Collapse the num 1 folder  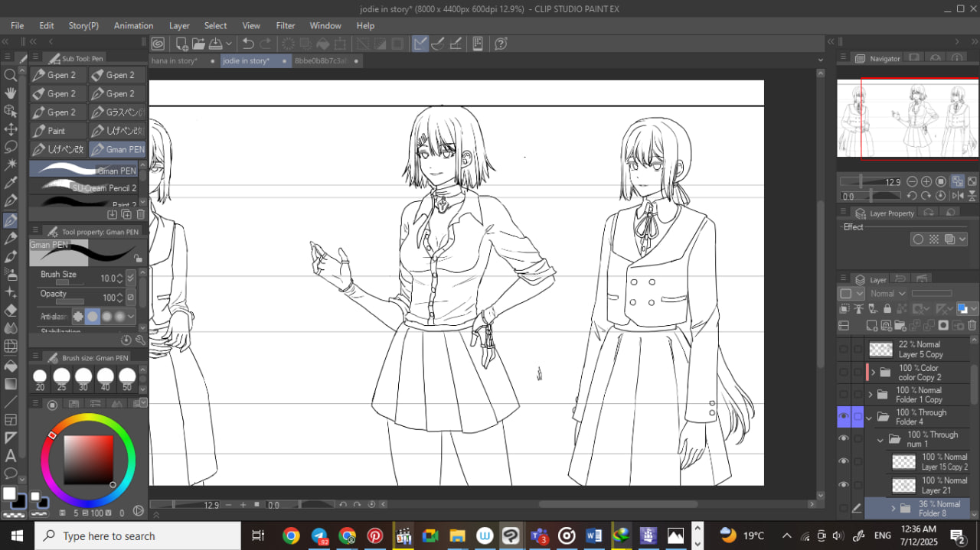880,440
